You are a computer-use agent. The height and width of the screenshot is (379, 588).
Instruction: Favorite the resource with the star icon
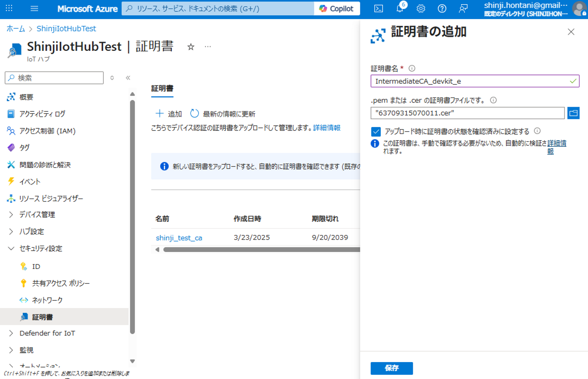click(191, 47)
